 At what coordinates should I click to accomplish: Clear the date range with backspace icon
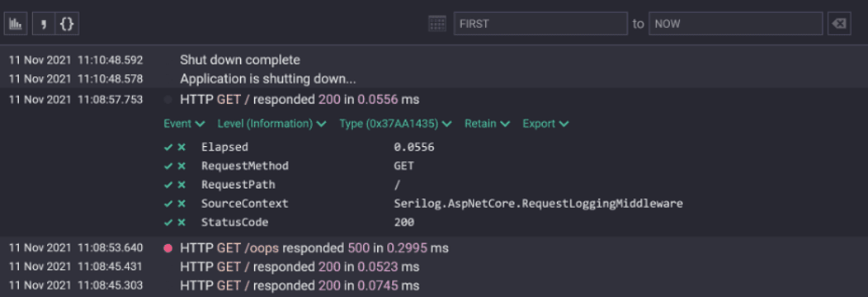click(839, 24)
